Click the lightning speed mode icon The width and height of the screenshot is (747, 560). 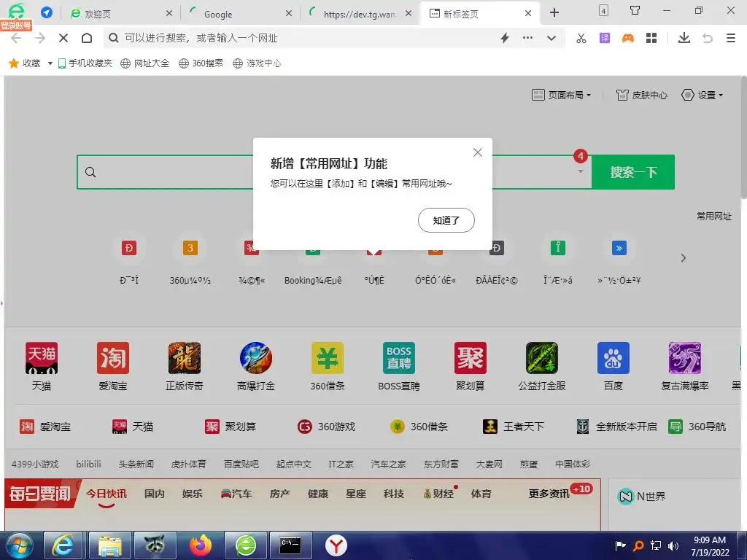point(505,38)
